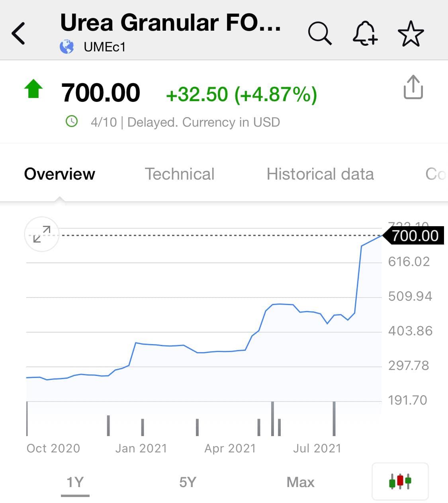Open the search magnifier icon
Viewport: 448px width, 503px height.
click(x=320, y=33)
